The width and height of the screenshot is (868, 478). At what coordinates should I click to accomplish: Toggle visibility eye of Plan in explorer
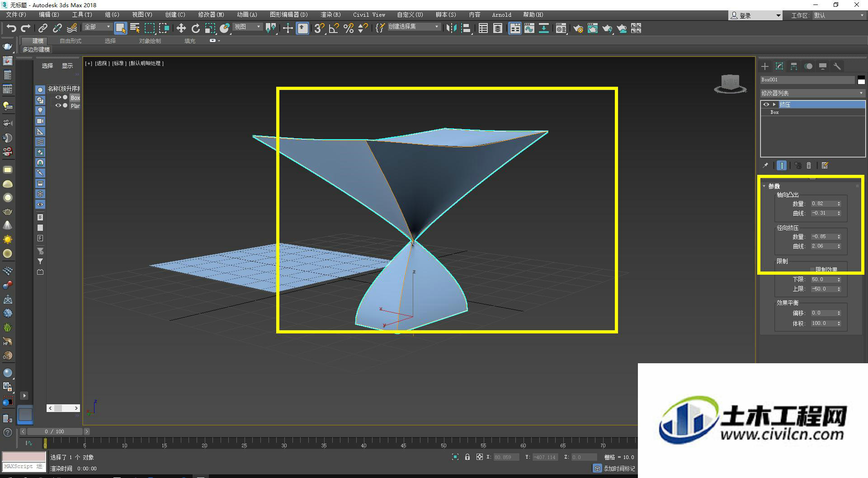coord(58,105)
